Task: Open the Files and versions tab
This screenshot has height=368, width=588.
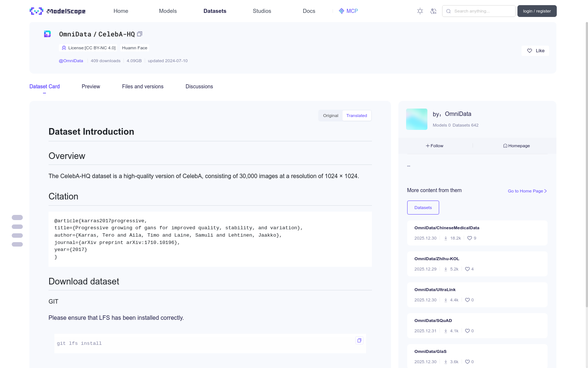Action: pyautogui.click(x=143, y=86)
